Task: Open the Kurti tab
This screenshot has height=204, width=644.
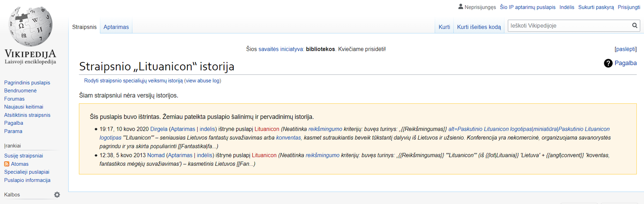Action: click(x=444, y=27)
